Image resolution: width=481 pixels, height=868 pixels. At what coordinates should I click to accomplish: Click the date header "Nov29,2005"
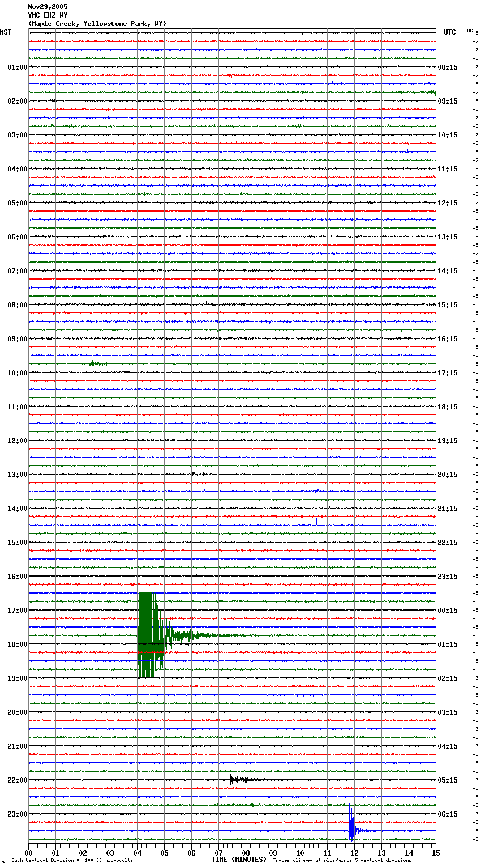pos(48,7)
